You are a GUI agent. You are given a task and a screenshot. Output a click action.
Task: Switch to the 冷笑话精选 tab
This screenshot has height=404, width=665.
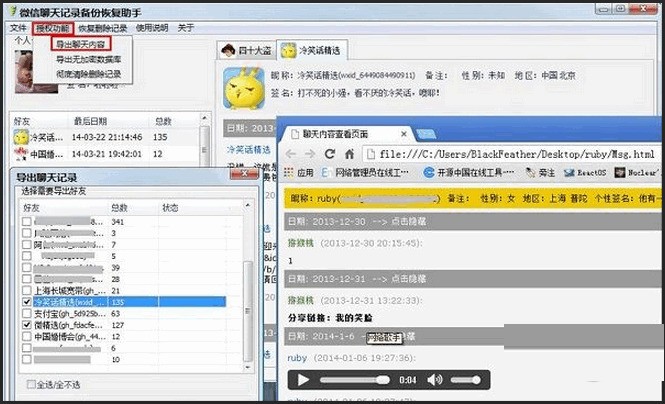(x=312, y=51)
